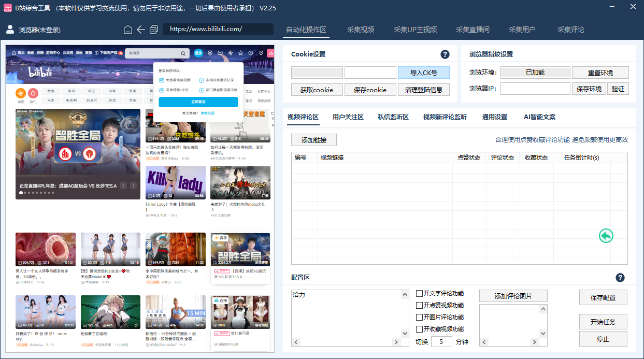Enable the 开点赞视频功能 checkbox

(420, 306)
